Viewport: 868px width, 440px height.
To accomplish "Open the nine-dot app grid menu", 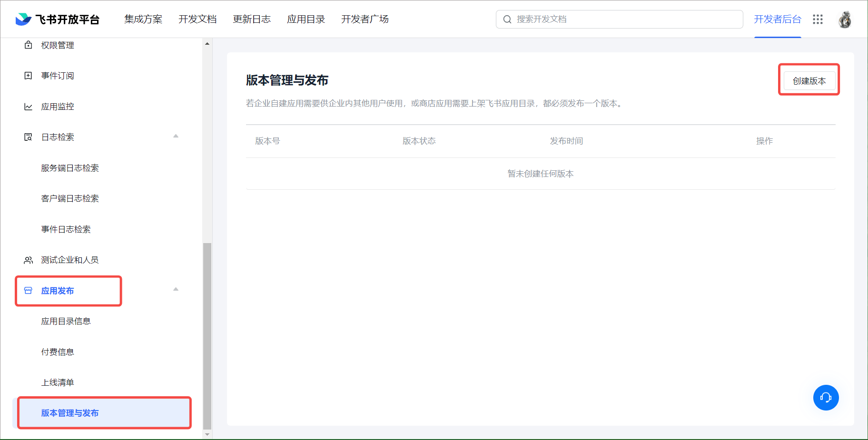I will [x=818, y=19].
